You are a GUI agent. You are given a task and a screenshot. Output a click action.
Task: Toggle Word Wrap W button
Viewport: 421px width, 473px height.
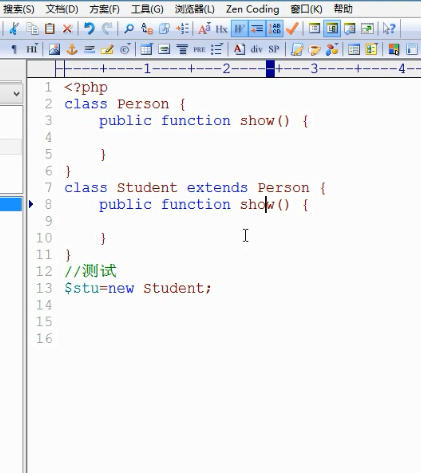[x=239, y=29]
